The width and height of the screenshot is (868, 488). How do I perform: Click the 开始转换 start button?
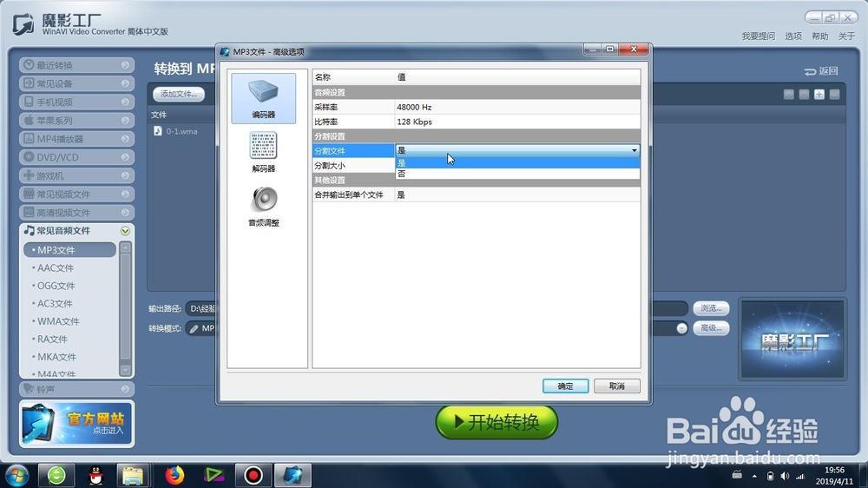pyautogui.click(x=496, y=422)
